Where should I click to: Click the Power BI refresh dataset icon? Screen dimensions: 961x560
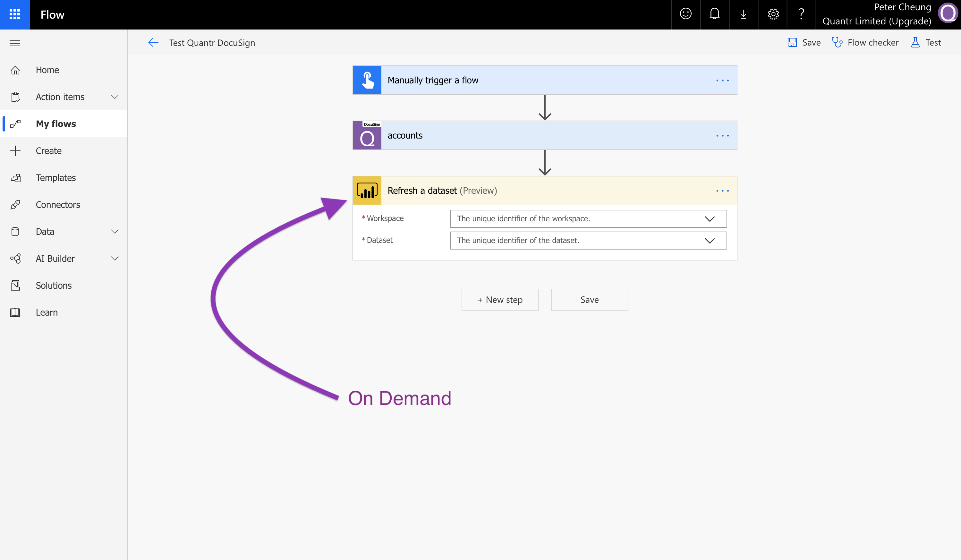click(x=367, y=190)
